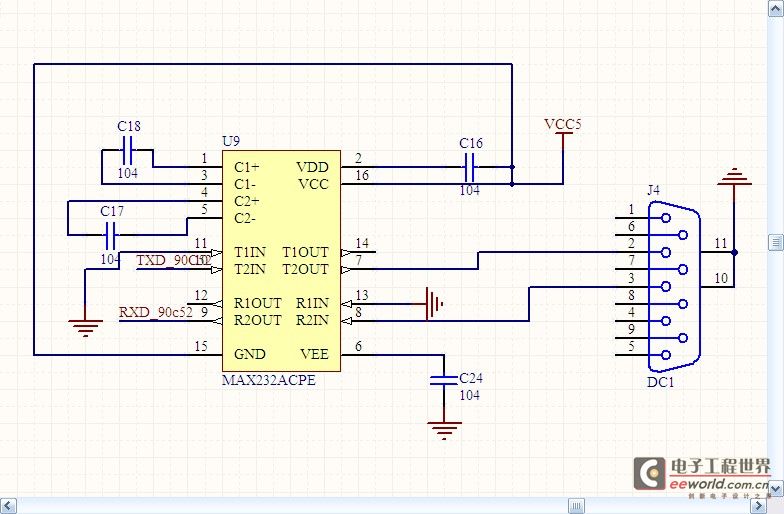This screenshot has width=784, height=514.
Task: Click the vertical scrollbar down arrow
Action: [776, 488]
